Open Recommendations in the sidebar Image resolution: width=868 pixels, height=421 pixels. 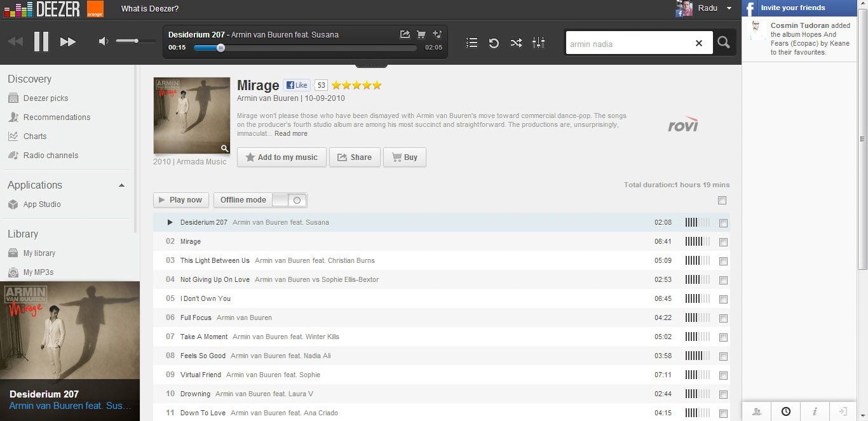[x=57, y=117]
